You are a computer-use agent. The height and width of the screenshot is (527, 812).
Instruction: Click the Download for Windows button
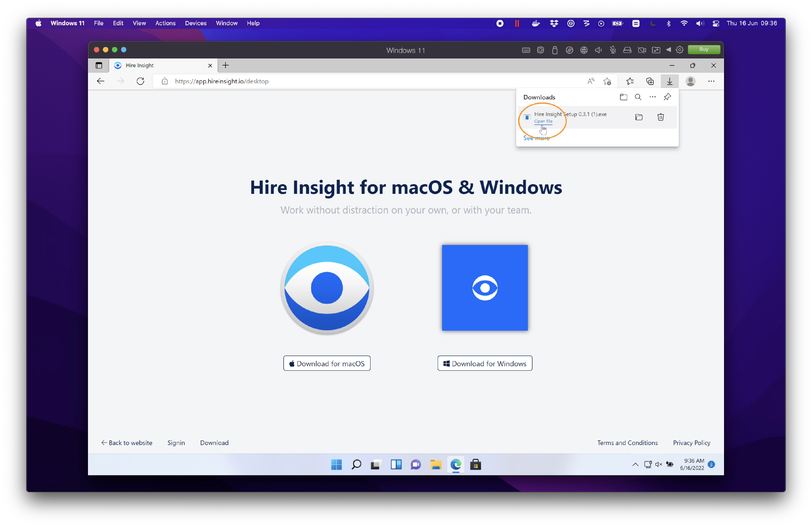coord(484,363)
